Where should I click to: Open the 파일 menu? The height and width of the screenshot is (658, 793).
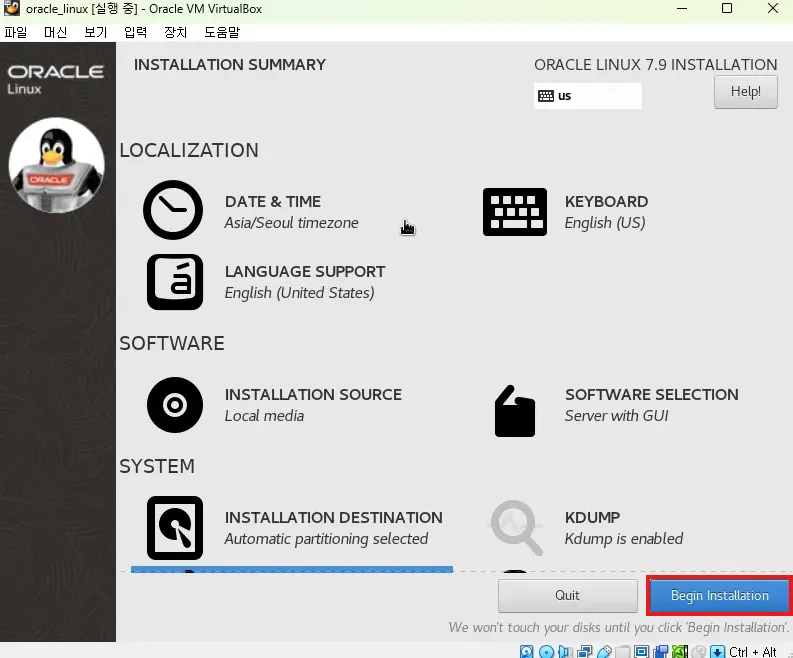[16, 32]
